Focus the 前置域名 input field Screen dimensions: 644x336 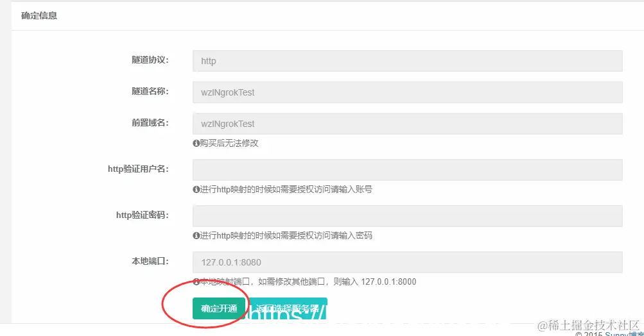pos(408,124)
